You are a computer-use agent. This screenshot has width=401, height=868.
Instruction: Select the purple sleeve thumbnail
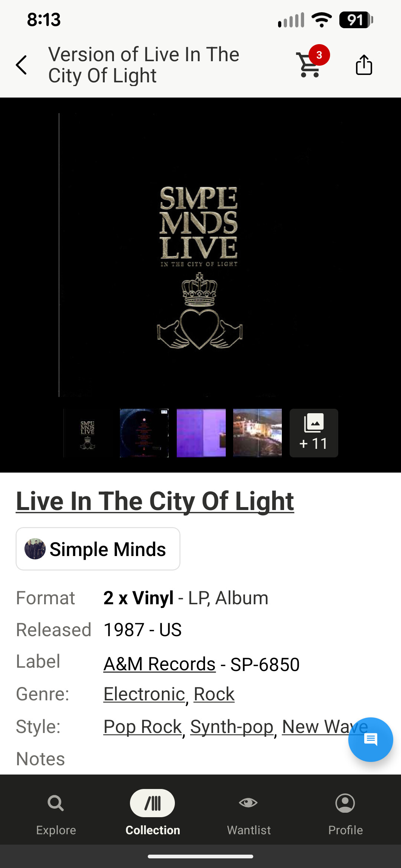pyautogui.click(x=201, y=433)
